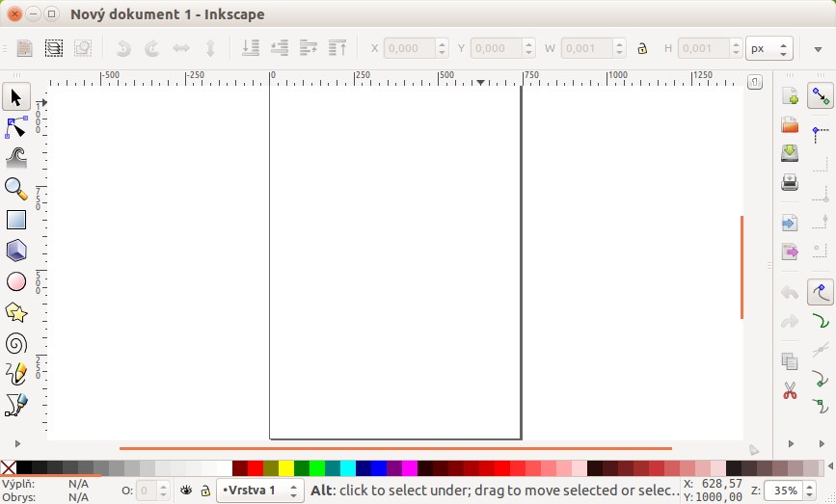This screenshot has width=836, height=504.
Task: Click the Cut scissors icon
Action: [790, 390]
